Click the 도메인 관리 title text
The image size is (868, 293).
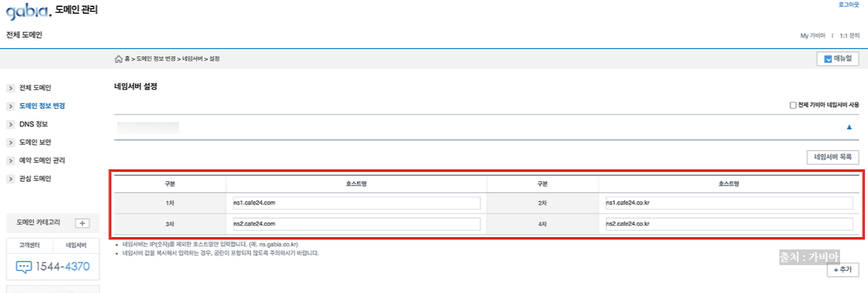pos(76,10)
